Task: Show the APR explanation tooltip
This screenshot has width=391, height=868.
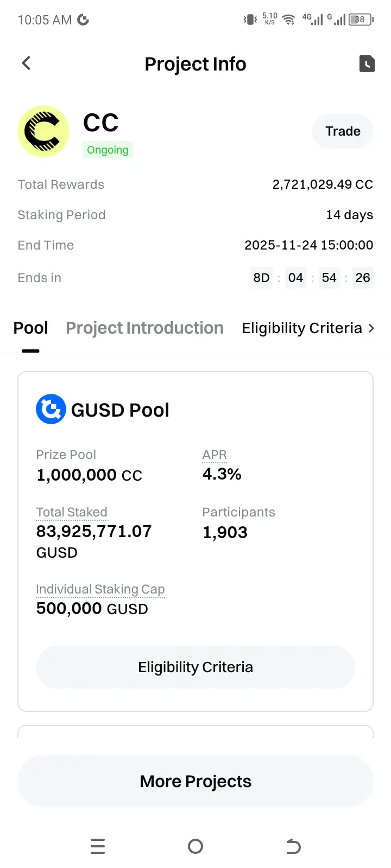Action: point(215,455)
